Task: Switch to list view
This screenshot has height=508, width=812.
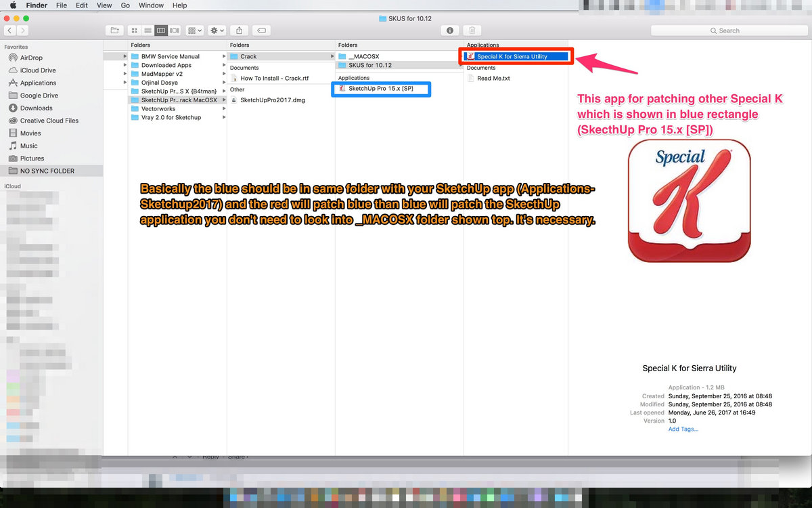Action: (x=148, y=30)
